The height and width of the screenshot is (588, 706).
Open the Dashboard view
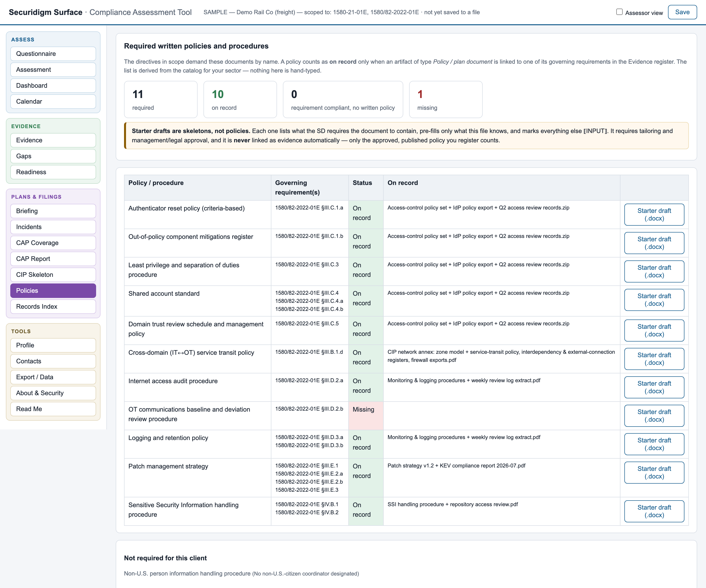pyautogui.click(x=53, y=85)
